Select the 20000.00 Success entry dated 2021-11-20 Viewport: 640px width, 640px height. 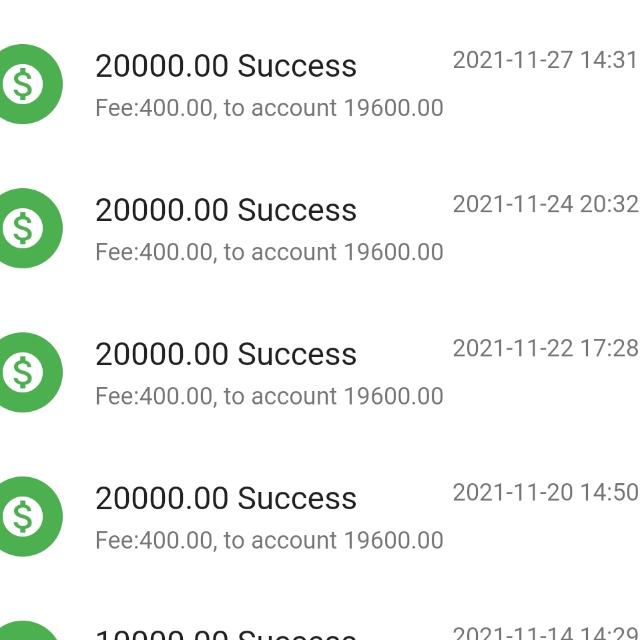click(x=225, y=498)
